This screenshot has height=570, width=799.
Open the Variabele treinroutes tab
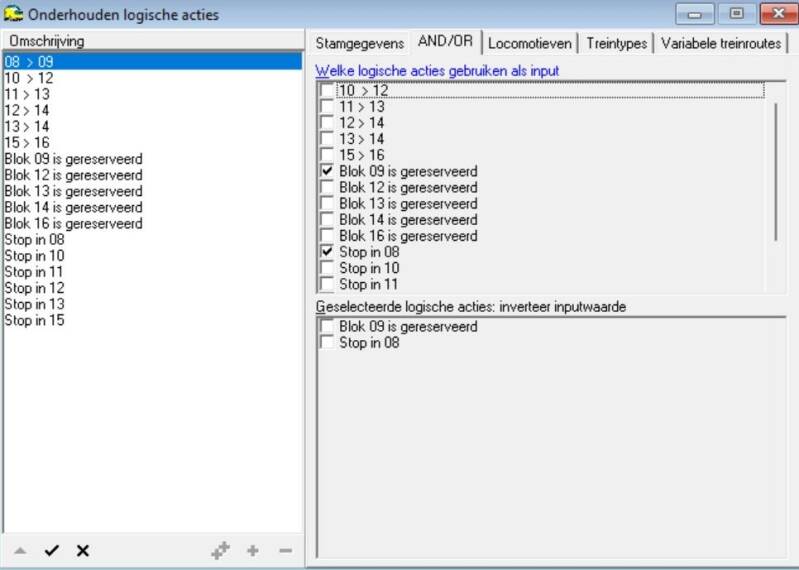pyautogui.click(x=721, y=43)
